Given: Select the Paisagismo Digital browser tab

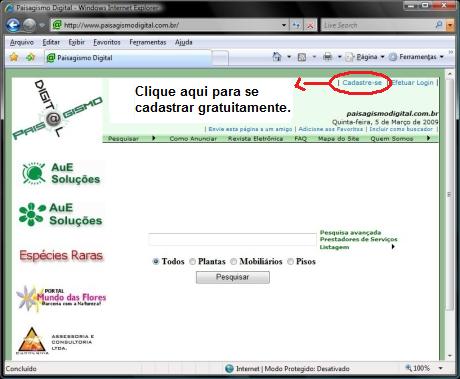Looking at the screenshot, I should [x=128, y=58].
